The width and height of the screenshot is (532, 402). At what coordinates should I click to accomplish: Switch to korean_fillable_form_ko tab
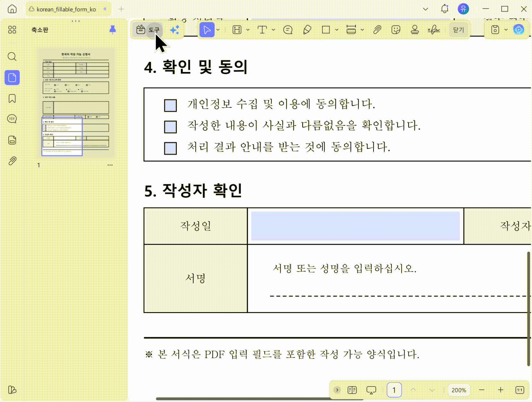[x=68, y=9]
